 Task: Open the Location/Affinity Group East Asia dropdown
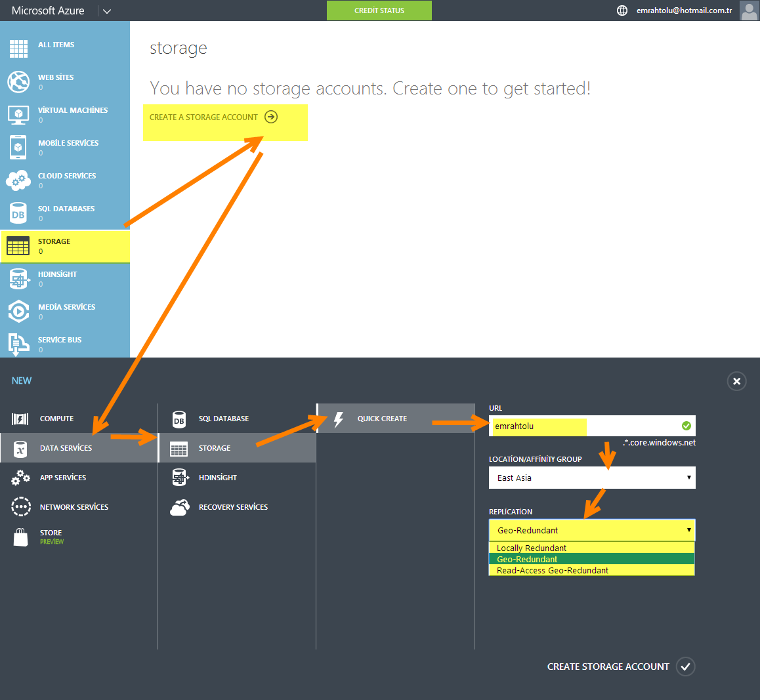[592, 478]
